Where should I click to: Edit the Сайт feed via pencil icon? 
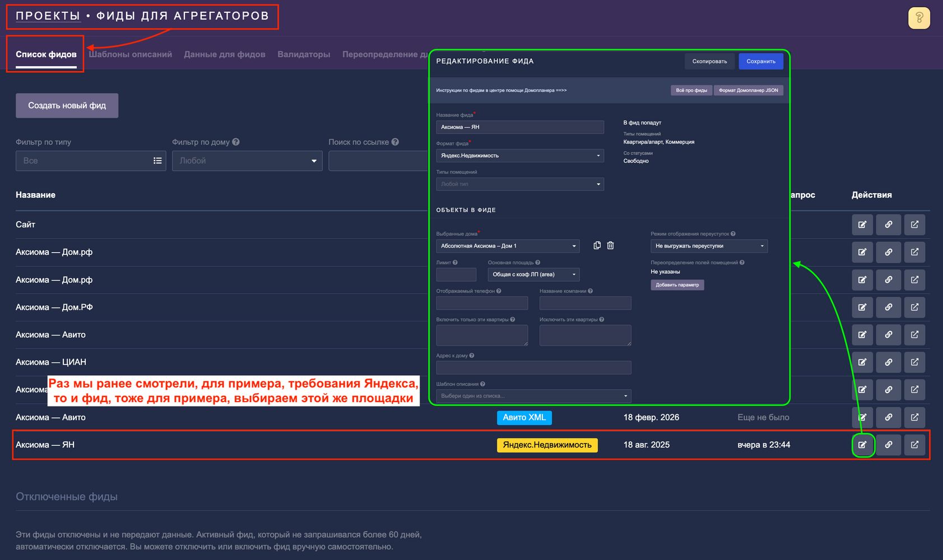862,225
